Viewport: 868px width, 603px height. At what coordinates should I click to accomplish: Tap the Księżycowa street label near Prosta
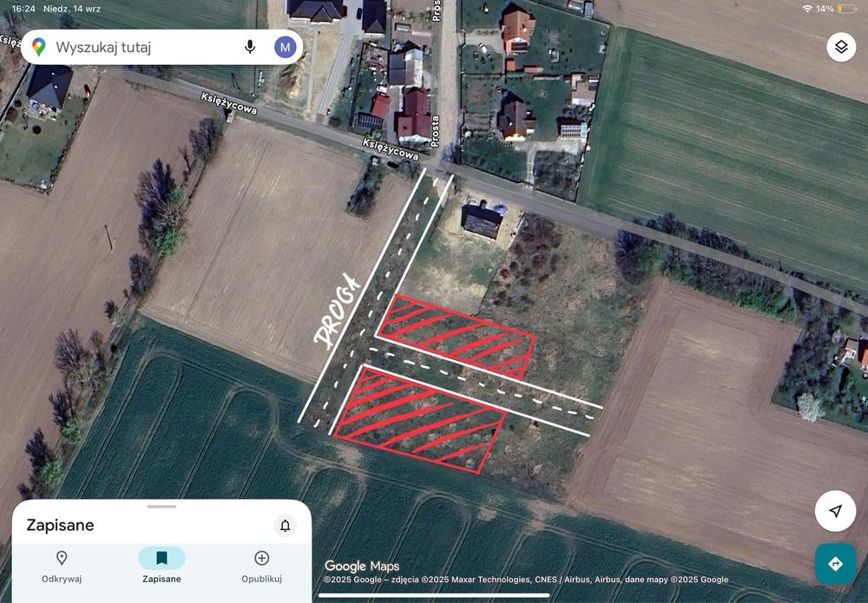click(x=391, y=149)
